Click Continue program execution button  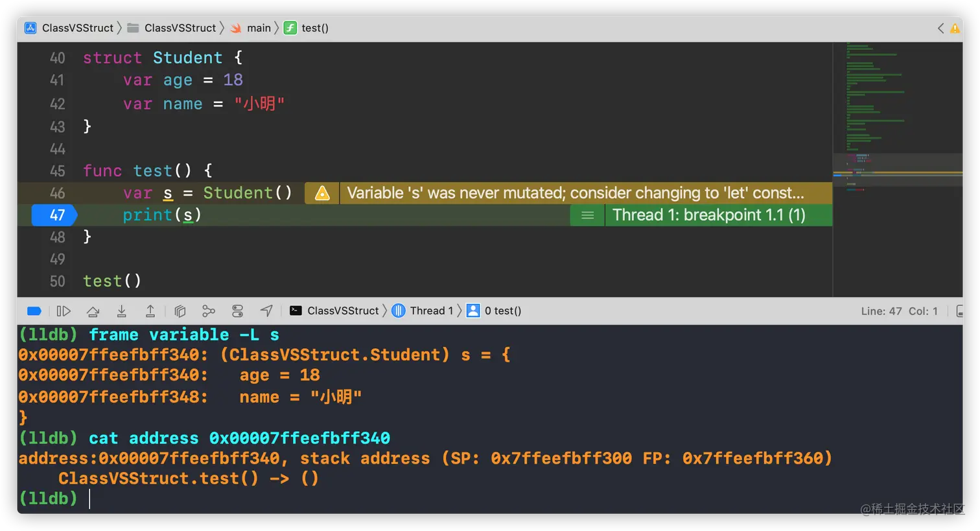[64, 311]
